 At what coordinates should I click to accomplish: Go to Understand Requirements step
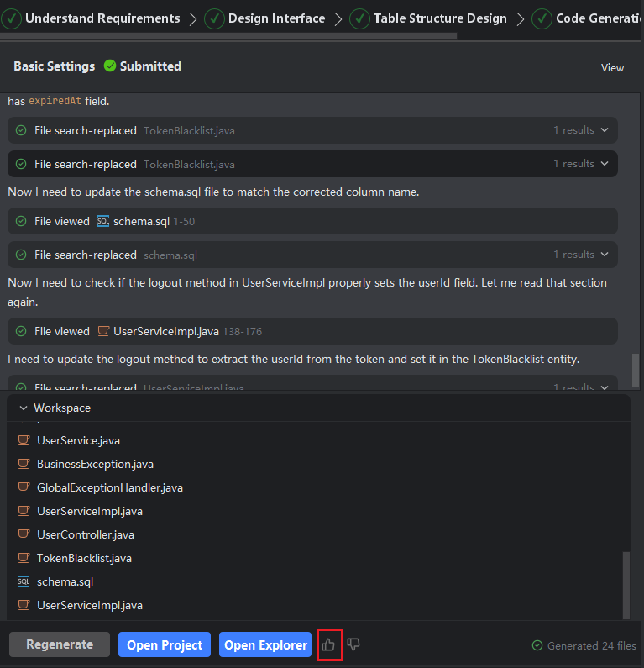[92, 18]
